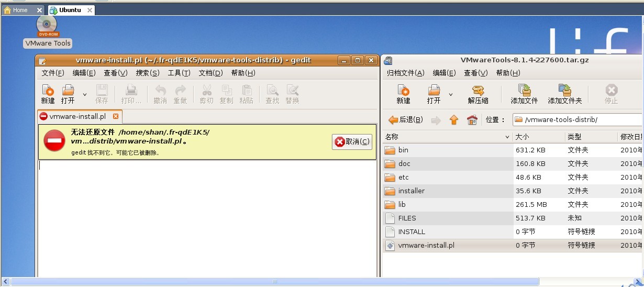Open gedit's 搜索(S) menu
Image resolution: width=644 pixels, height=287 pixels.
click(x=148, y=73)
